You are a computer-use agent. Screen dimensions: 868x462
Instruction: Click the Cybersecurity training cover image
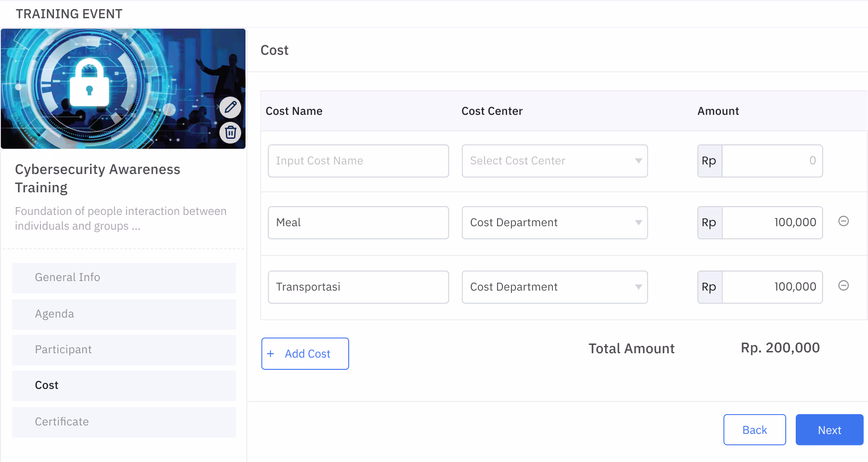pos(123,89)
